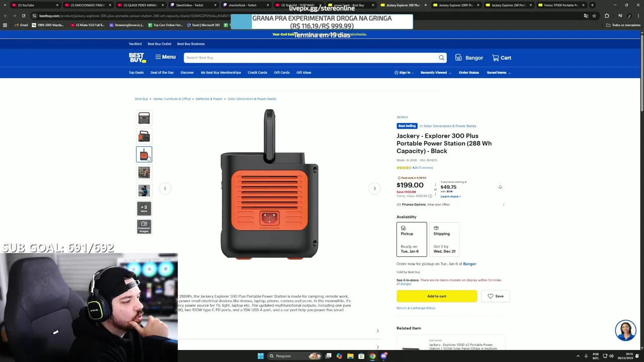Viewport: 644px width, 362px height.
Task: Click Solar Generators & Power Banks breadcrumb
Action: point(252,99)
